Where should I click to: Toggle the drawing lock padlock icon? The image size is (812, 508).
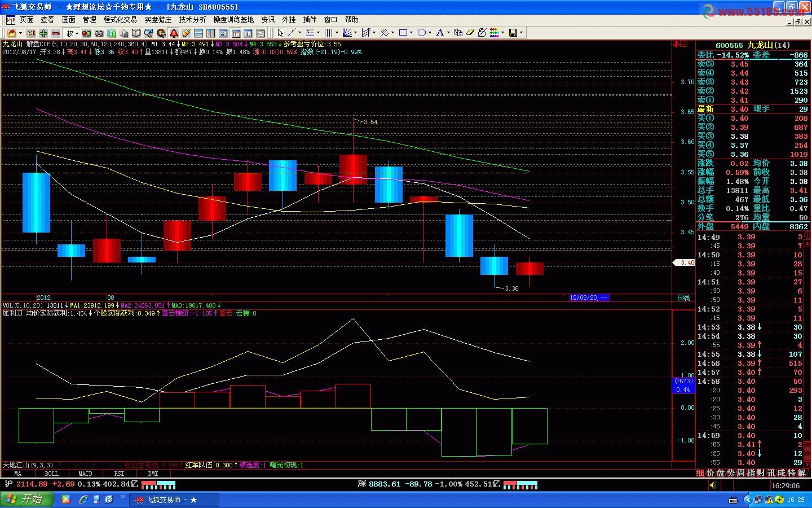pos(482,33)
